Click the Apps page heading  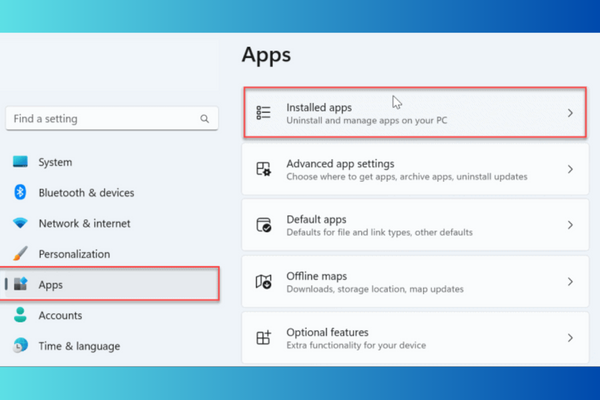click(x=266, y=55)
